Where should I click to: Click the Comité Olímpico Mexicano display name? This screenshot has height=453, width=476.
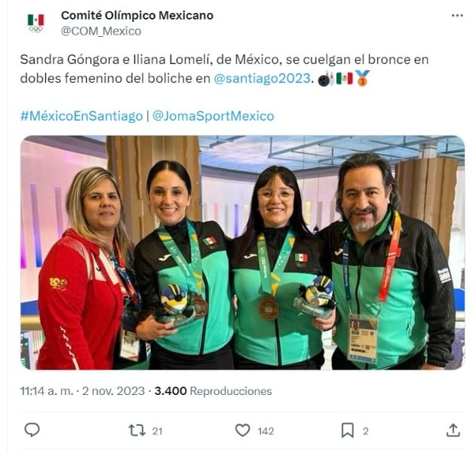(x=137, y=16)
